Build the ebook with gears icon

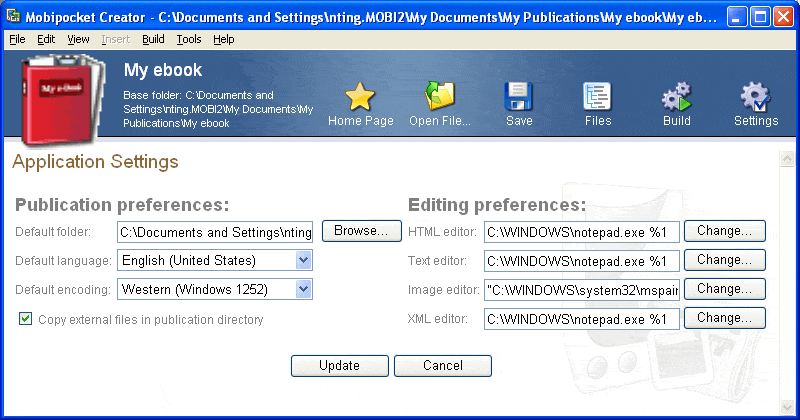(x=677, y=97)
